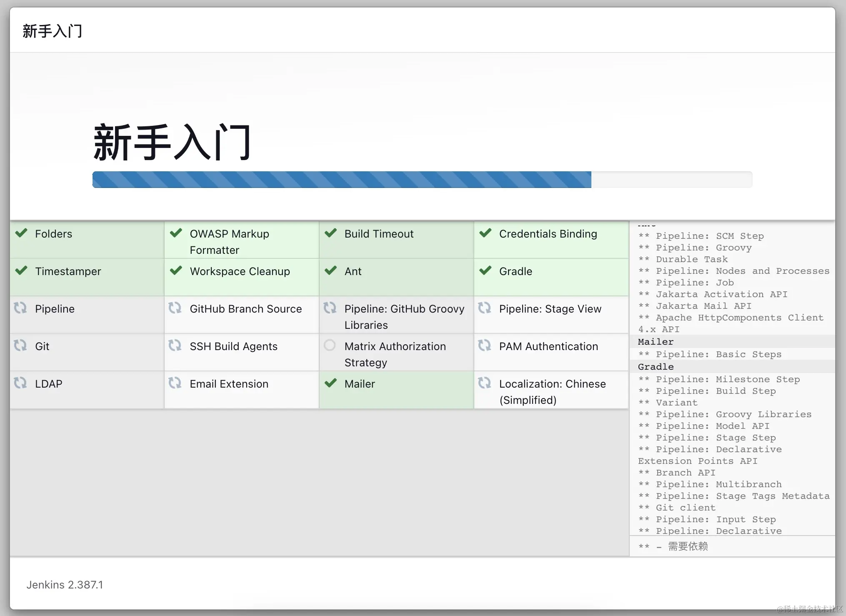This screenshot has width=846, height=616.
Task: Click '** Pipeline: Milestone Step' log line
Action: [x=719, y=379]
